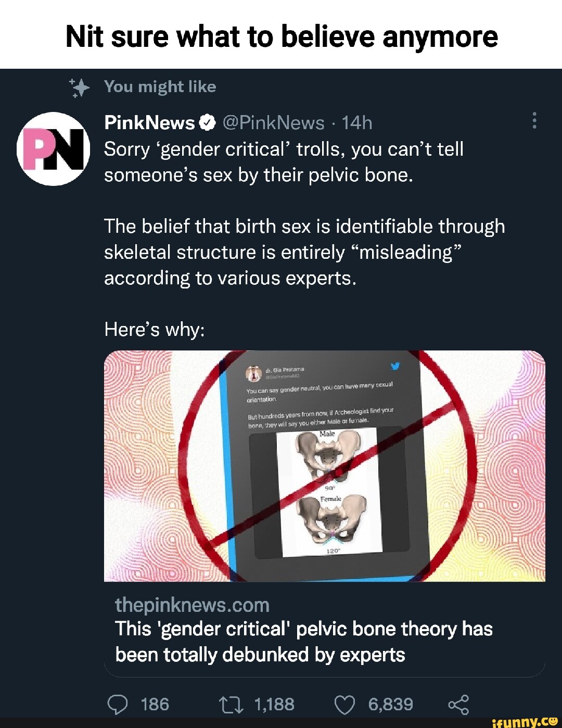
Task: Click the reply speech bubble icon
Action: [x=117, y=705]
